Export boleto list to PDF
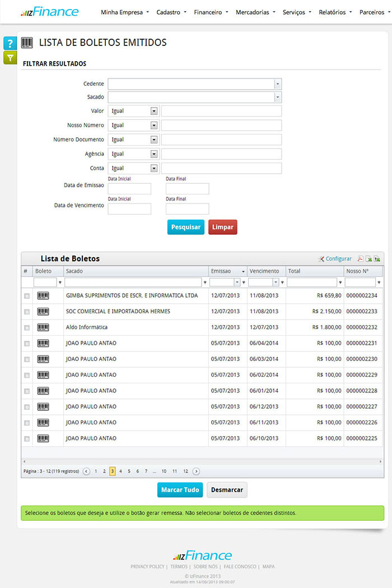The height and width of the screenshot is (588, 392). (x=361, y=259)
